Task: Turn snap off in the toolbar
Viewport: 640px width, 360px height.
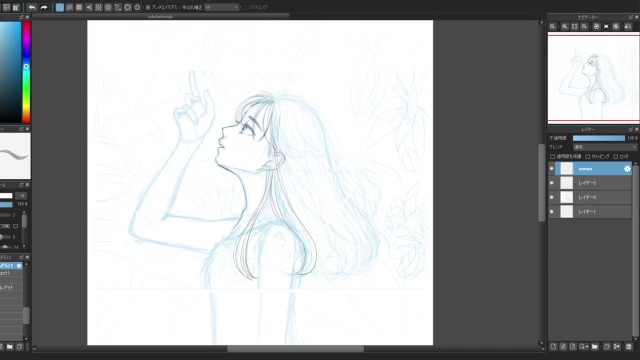Action: 60,7
